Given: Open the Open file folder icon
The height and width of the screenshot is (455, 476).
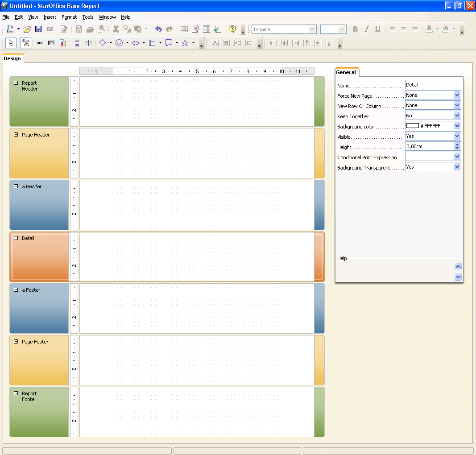Looking at the screenshot, I should (27, 29).
